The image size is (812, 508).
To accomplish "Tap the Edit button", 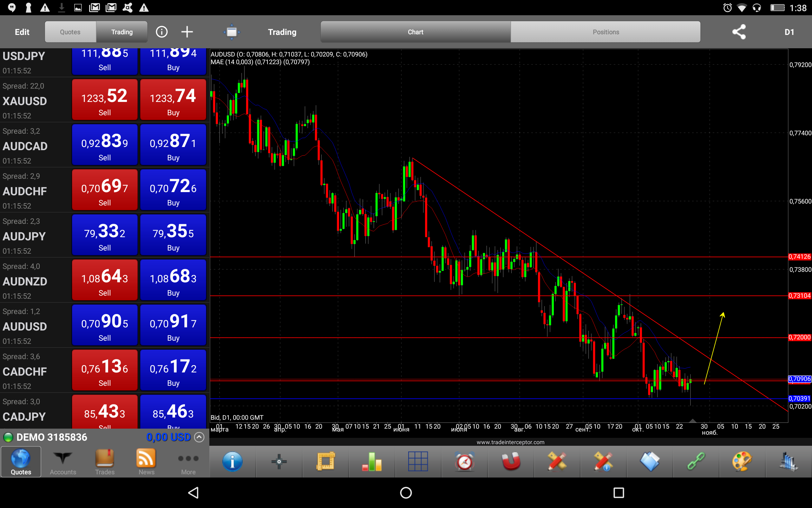I will click(x=22, y=32).
